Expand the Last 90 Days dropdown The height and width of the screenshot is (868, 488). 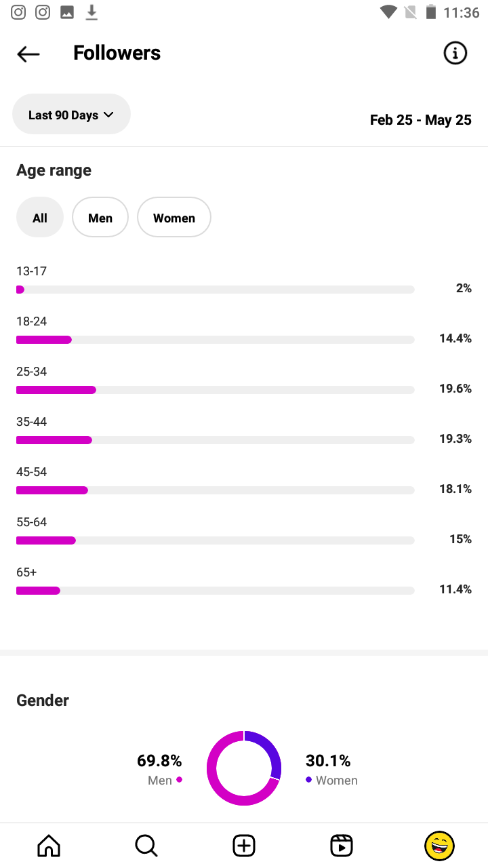[x=71, y=115]
